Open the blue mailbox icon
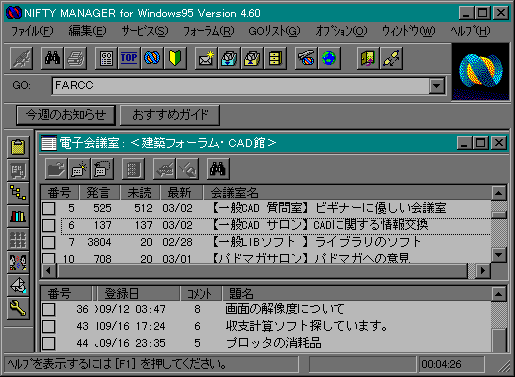 (229, 58)
